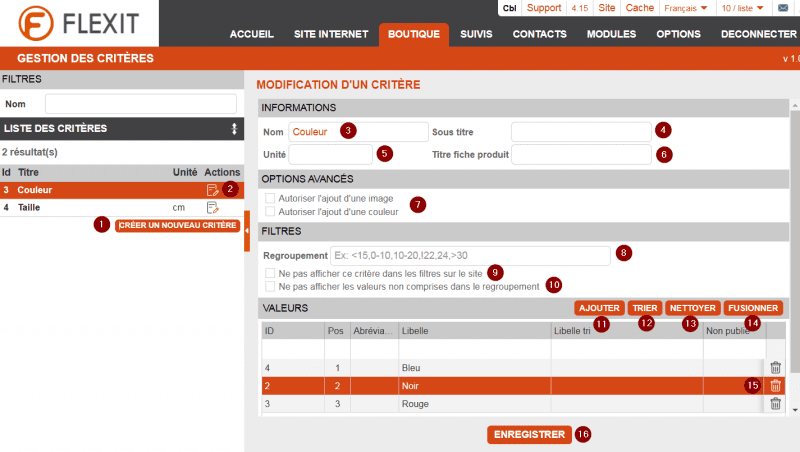Enable 'Autoriser l'ajout d'une image' checkbox
This screenshot has width=800, height=452.
tap(270, 198)
